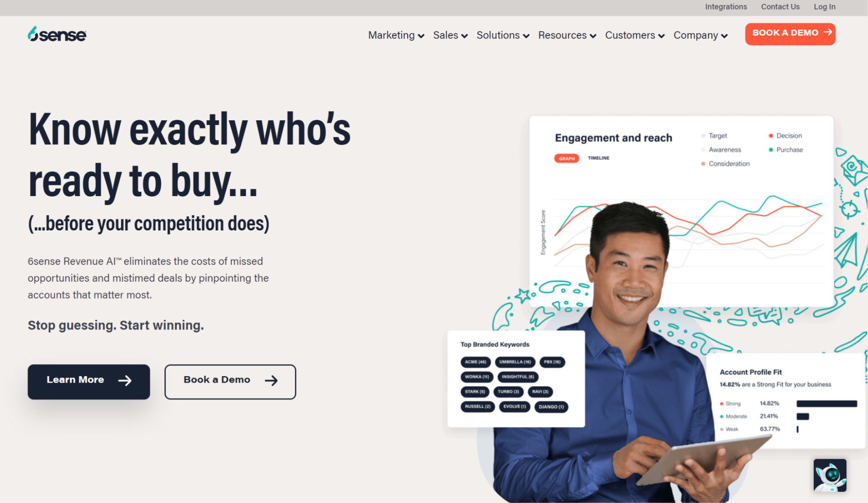Switch to the TIMELINE tab
Viewport: 868px width, 503px height.
point(598,158)
